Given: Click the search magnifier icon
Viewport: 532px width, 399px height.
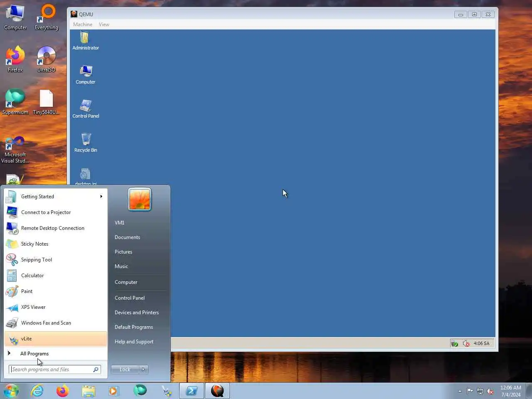Looking at the screenshot, I should (x=96, y=369).
